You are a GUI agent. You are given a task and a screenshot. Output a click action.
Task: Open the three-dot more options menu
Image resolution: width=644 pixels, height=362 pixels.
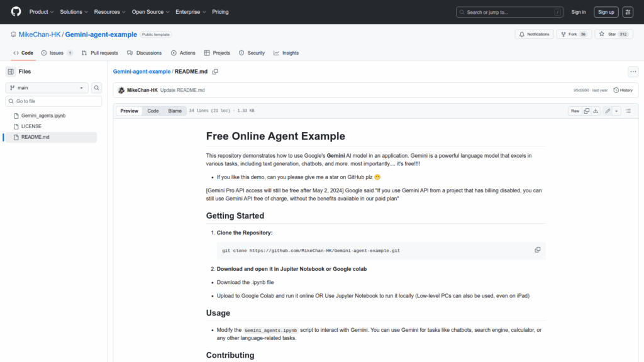[x=633, y=72]
